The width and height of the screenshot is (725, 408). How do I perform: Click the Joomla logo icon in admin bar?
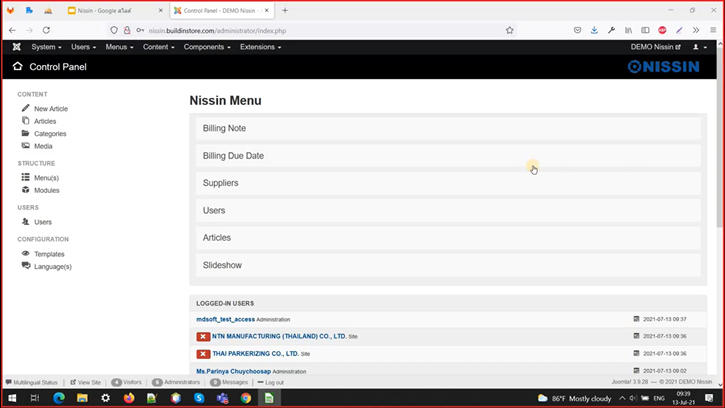pos(17,47)
